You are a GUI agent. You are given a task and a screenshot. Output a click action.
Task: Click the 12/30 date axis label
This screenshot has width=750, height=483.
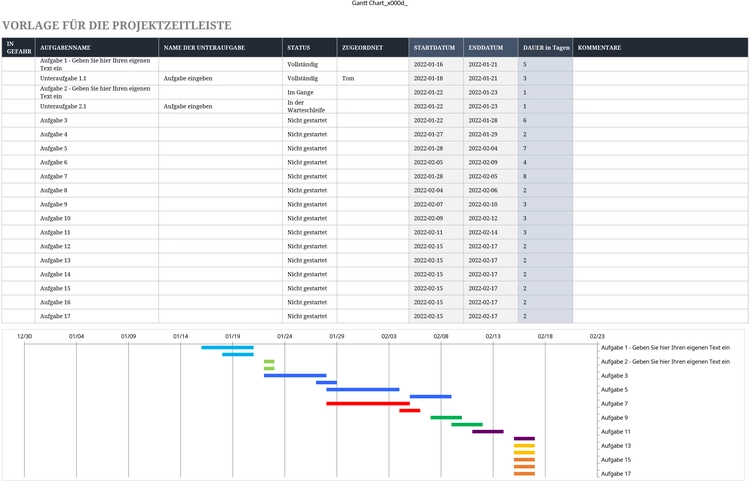[x=24, y=336]
